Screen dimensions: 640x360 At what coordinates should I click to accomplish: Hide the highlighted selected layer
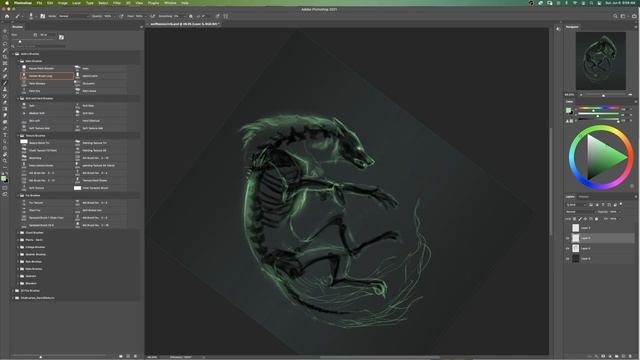click(567, 238)
